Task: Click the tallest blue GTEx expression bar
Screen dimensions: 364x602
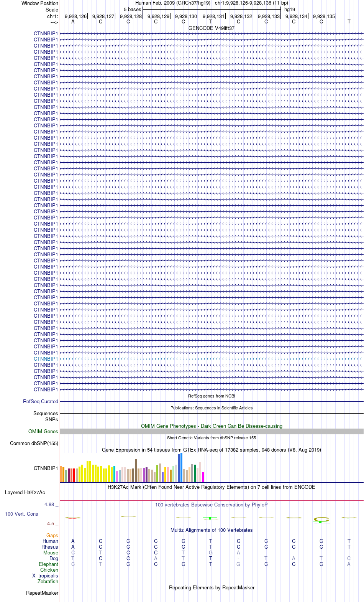Action: point(181,467)
